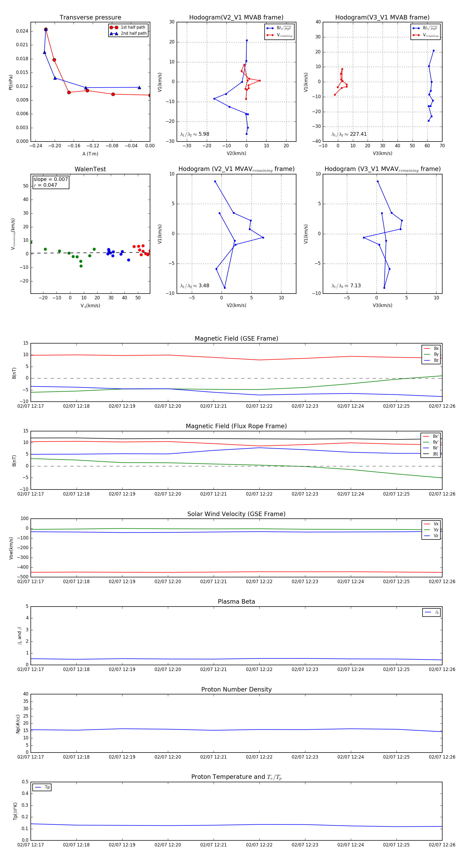Select the 'Vz' legend entry

click(431, 536)
